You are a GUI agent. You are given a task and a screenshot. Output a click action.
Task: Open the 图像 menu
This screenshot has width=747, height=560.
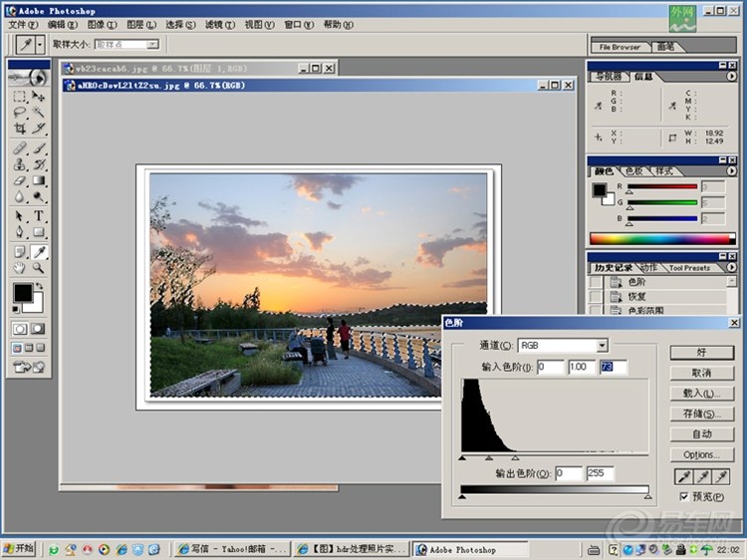(x=102, y=25)
